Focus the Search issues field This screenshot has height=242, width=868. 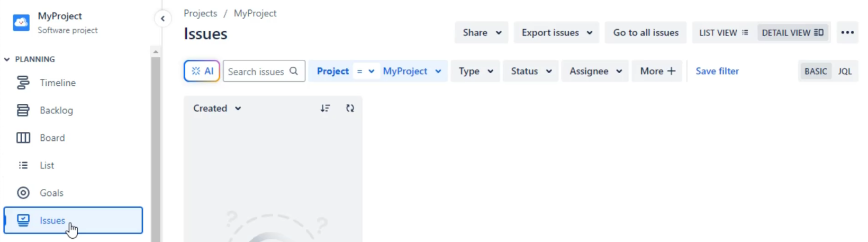[264, 71]
